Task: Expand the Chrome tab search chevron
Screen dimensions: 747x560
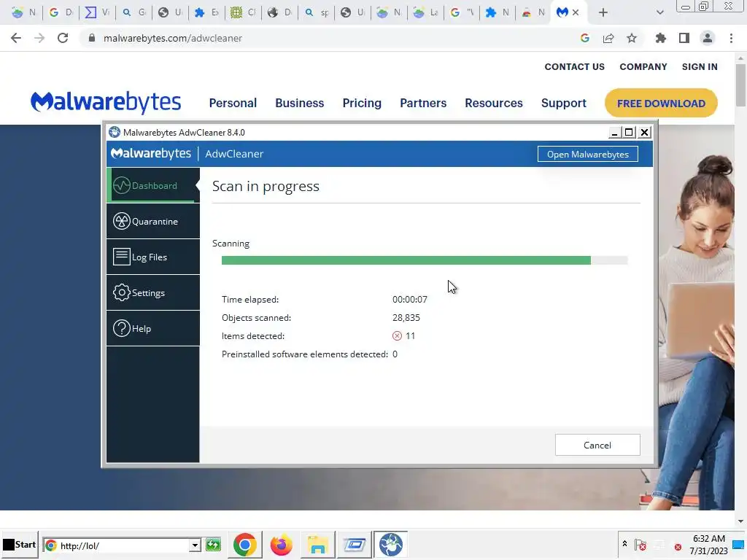Action: [659, 13]
